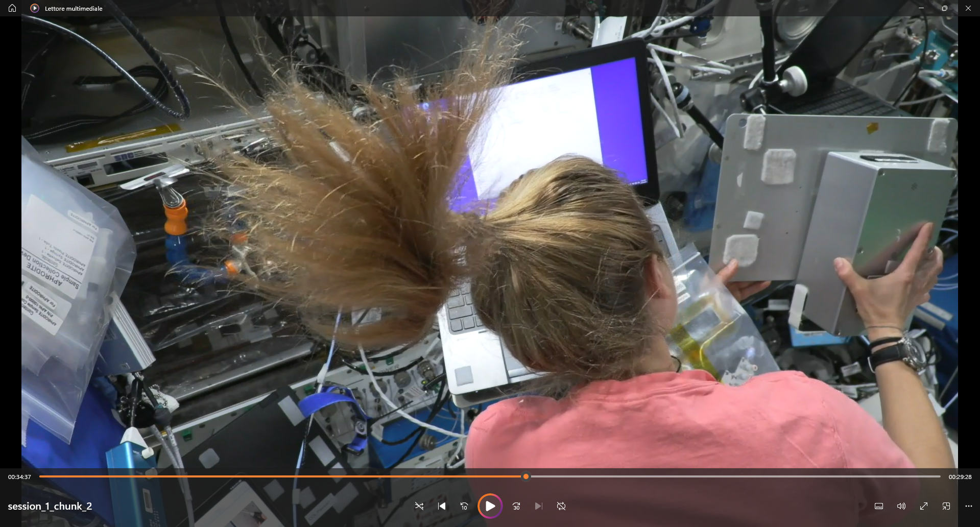Go to the media player Home
Screen dimensions: 980x527
[x=12, y=8]
